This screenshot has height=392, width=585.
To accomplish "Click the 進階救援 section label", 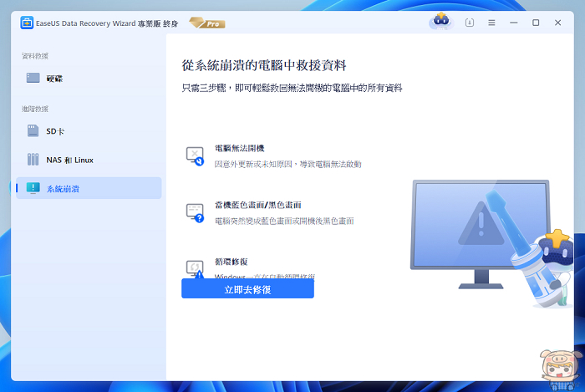I will coord(35,109).
